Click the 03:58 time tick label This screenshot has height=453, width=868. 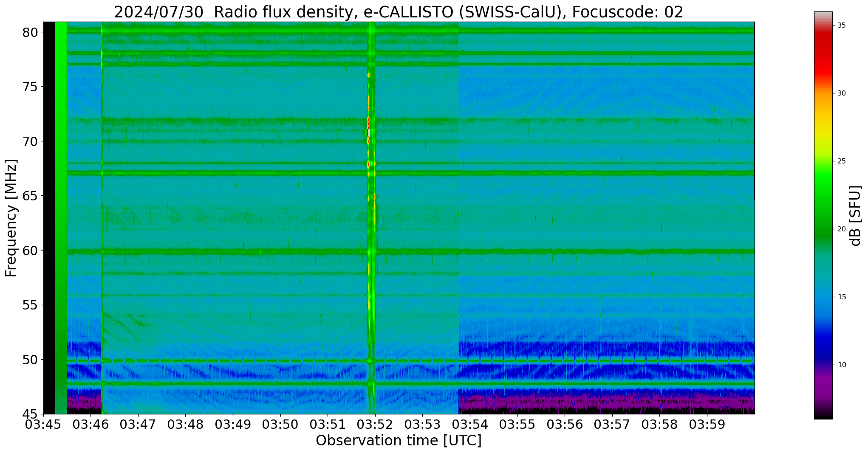[x=659, y=425]
